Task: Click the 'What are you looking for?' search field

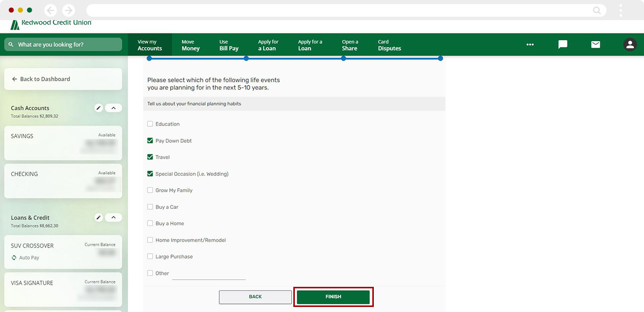Action: (63, 44)
